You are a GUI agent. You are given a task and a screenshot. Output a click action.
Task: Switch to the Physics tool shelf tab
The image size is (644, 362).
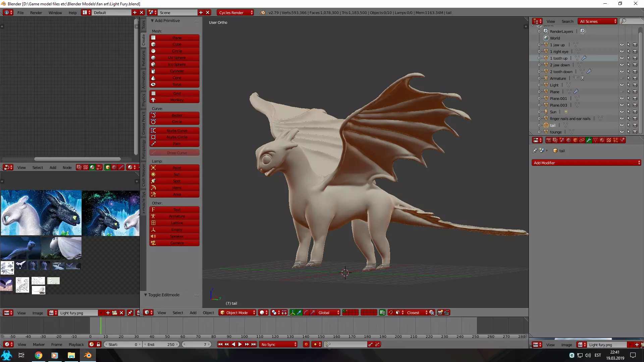point(144,100)
